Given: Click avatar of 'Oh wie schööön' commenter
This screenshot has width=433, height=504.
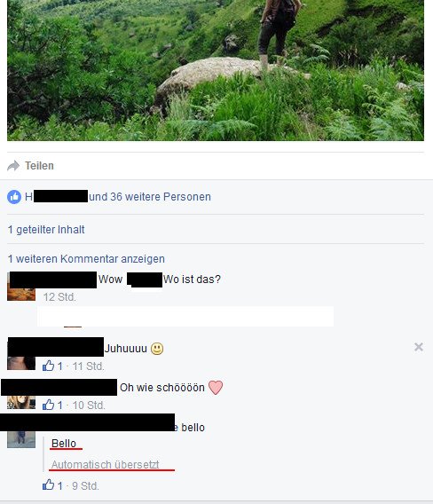Looking at the screenshot, I should [21, 398].
